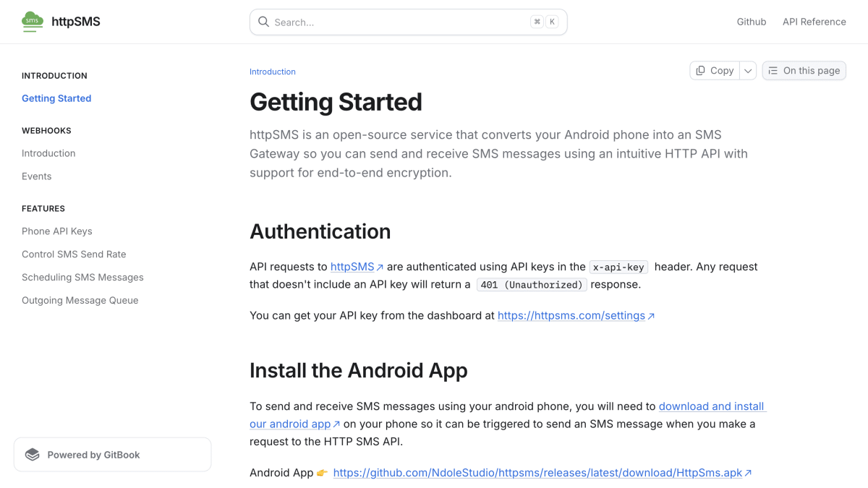The width and height of the screenshot is (868, 488).
Task: Click the ⌘ K keyboard shortcut hint
Action: [x=545, y=22]
